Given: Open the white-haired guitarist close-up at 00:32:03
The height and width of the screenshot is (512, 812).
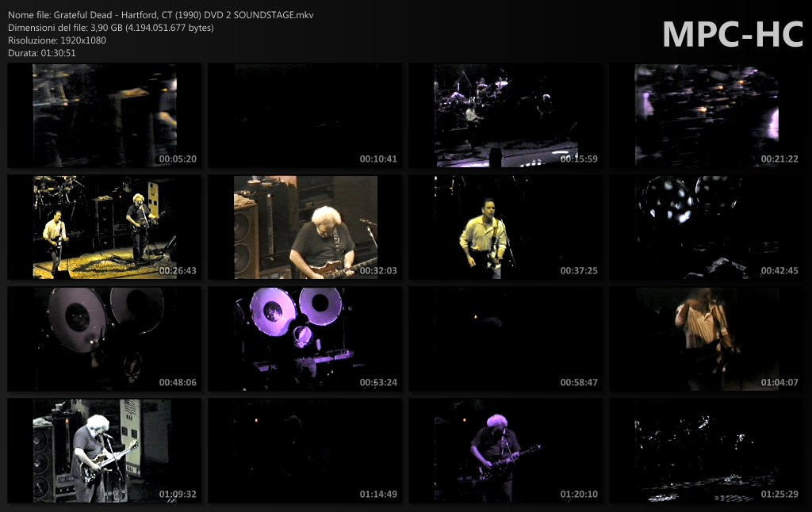Looking at the screenshot, I should tap(304, 227).
